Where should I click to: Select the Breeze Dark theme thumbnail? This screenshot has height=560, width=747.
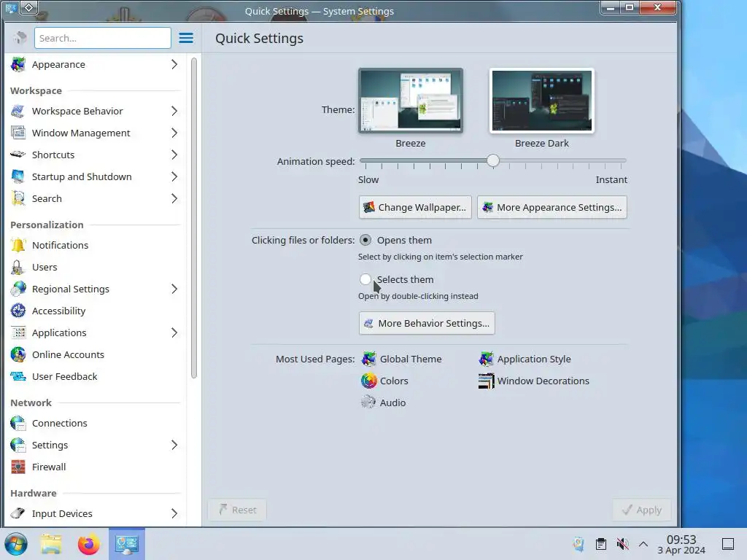tap(542, 101)
